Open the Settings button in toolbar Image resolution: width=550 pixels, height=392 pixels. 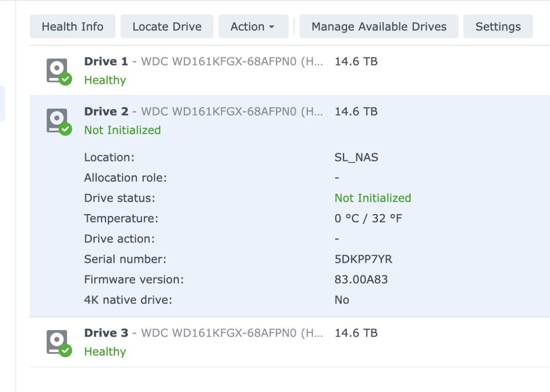[498, 27]
